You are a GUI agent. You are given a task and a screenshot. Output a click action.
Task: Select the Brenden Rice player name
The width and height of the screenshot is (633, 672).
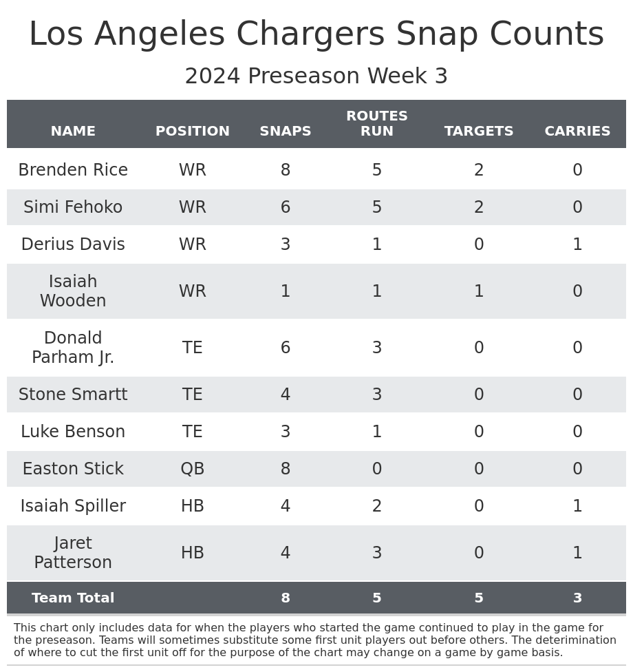(x=73, y=170)
